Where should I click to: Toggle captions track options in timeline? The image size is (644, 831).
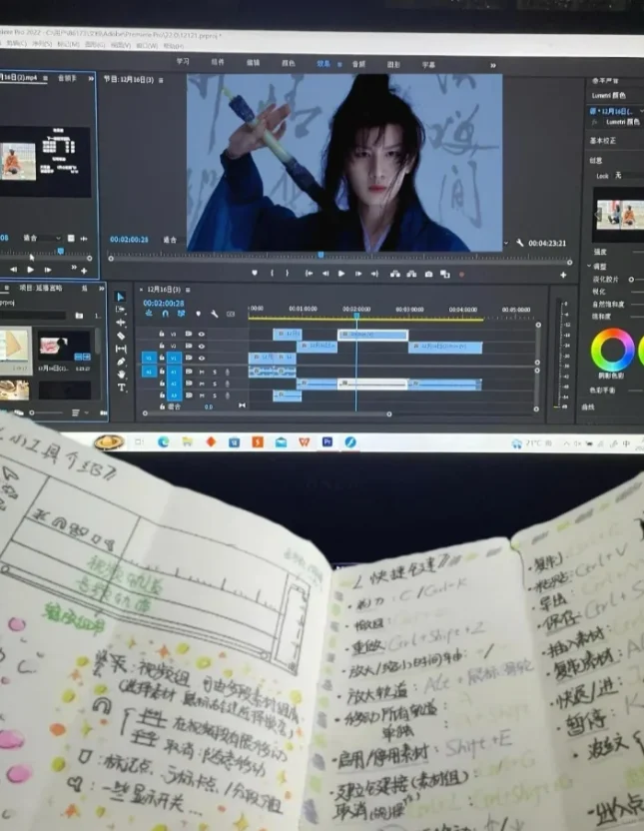click(231, 314)
